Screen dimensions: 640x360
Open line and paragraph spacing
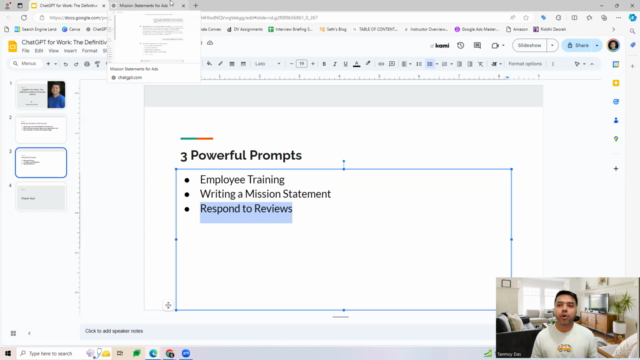coord(419,64)
